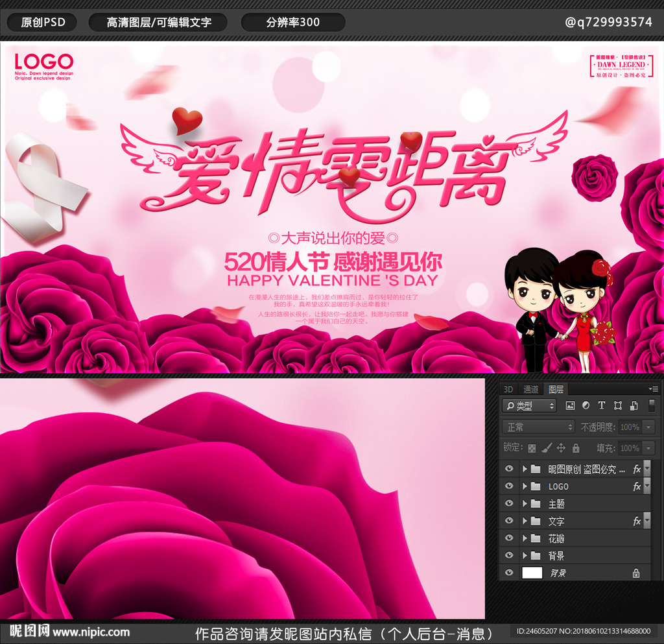Select the 花瓣 layer group name

pyautogui.click(x=556, y=538)
